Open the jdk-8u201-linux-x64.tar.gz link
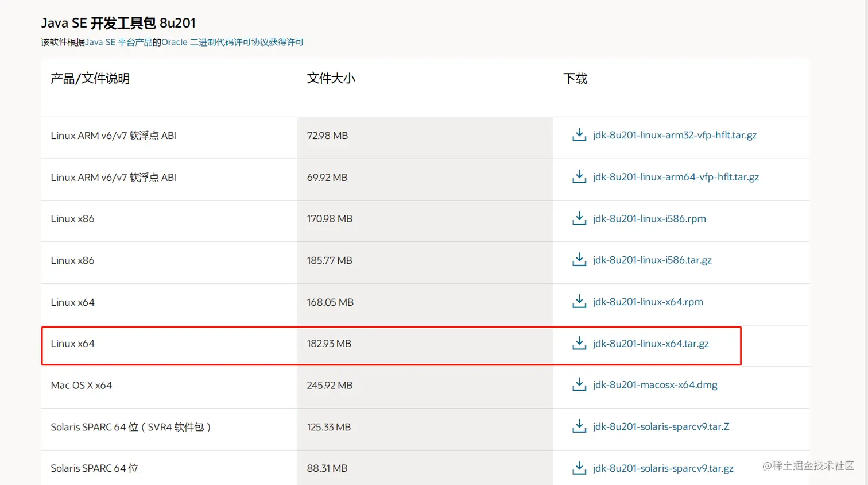Viewport: 868px width, 485px height. click(x=651, y=344)
